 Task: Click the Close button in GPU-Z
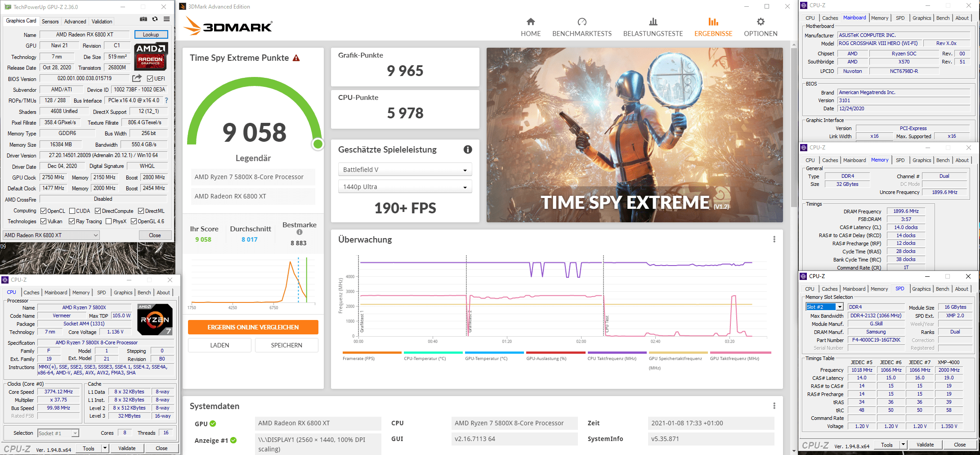click(155, 235)
